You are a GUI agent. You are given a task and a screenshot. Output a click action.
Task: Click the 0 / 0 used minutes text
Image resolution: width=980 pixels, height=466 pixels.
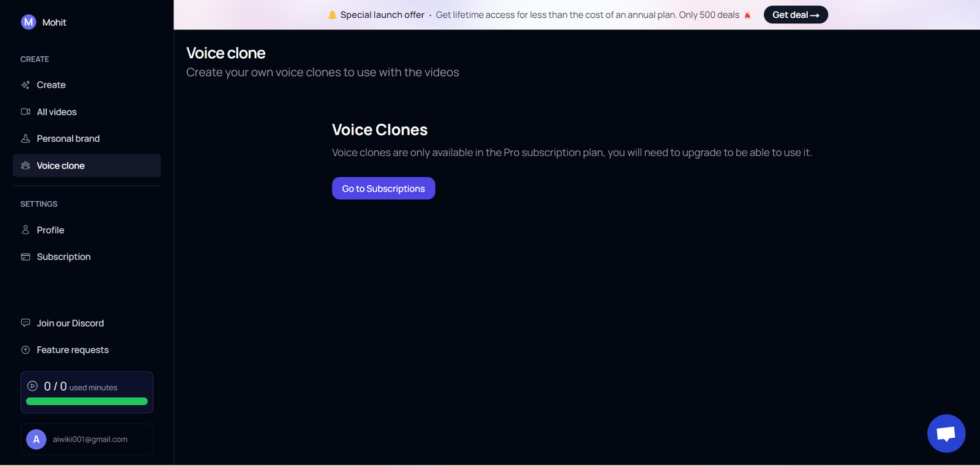80,387
